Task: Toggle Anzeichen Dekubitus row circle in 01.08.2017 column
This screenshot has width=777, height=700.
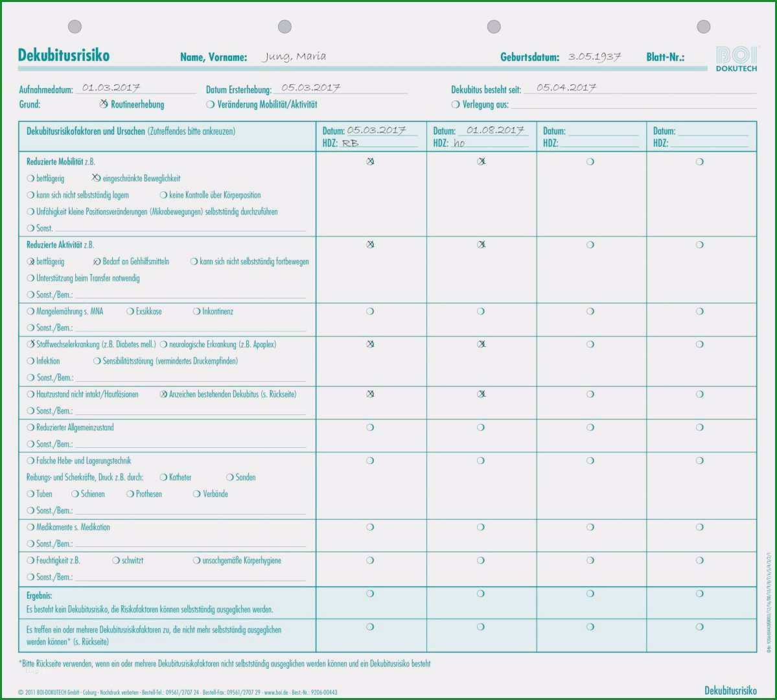Action: [481, 394]
